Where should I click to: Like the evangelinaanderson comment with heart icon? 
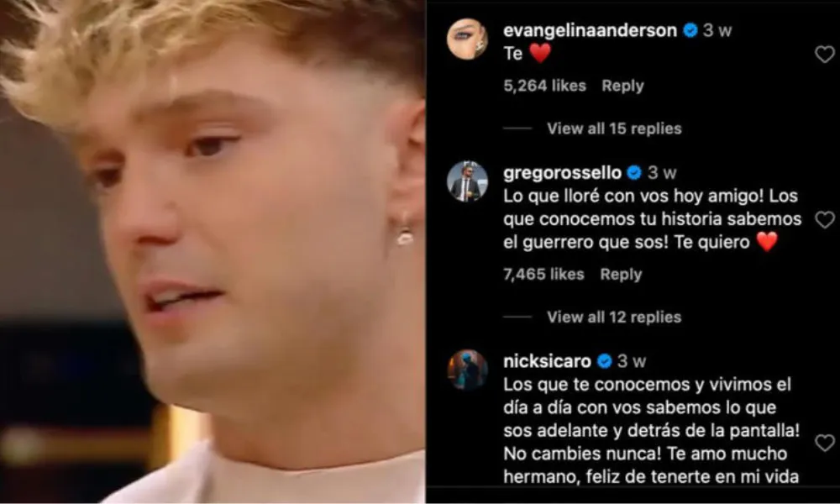click(825, 55)
